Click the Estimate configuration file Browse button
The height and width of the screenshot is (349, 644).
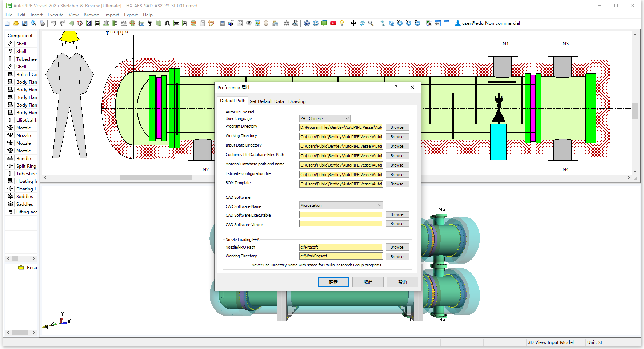coord(397,174)
